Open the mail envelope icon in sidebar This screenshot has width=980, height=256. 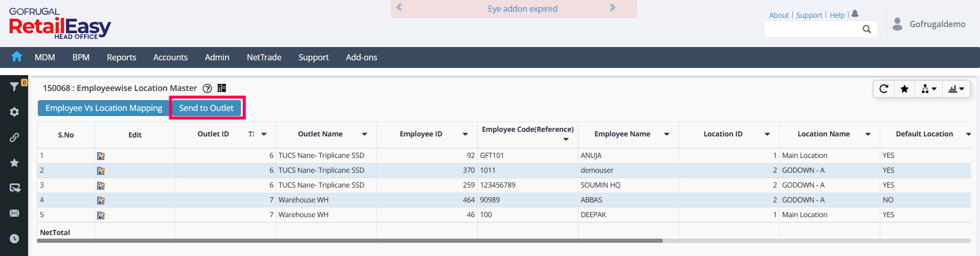click(x=14, y=213)
